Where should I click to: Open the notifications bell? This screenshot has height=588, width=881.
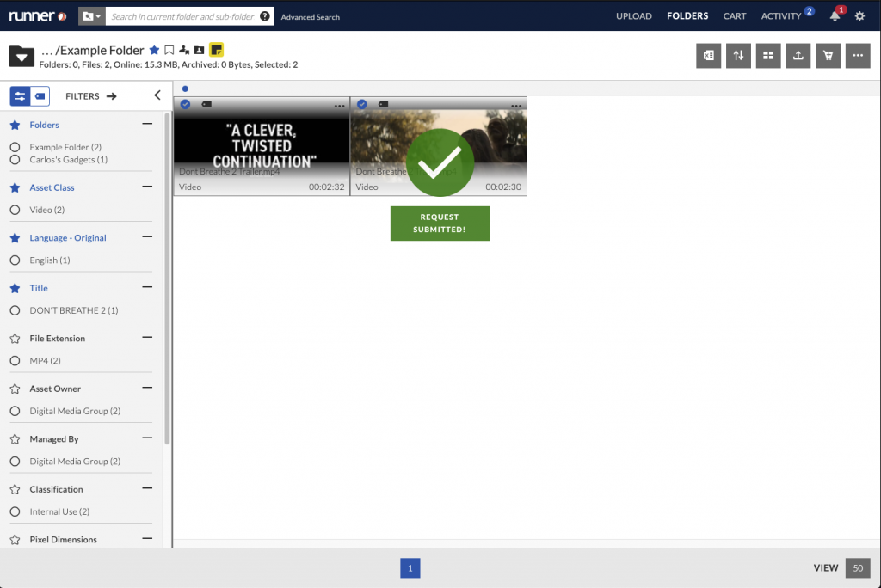coord(835,15)
